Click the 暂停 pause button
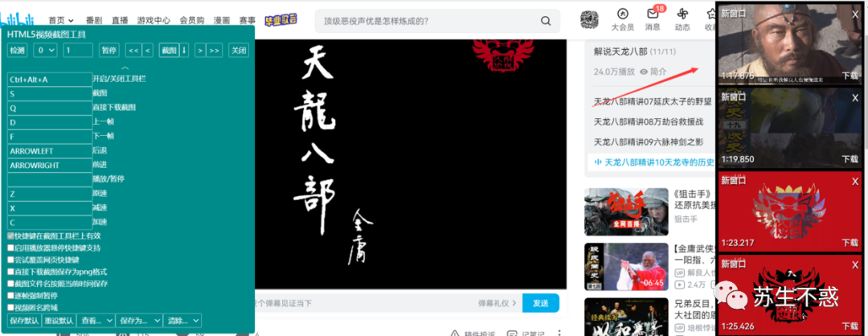The height and width of the screenshot is (336, 868). point(108,51)
